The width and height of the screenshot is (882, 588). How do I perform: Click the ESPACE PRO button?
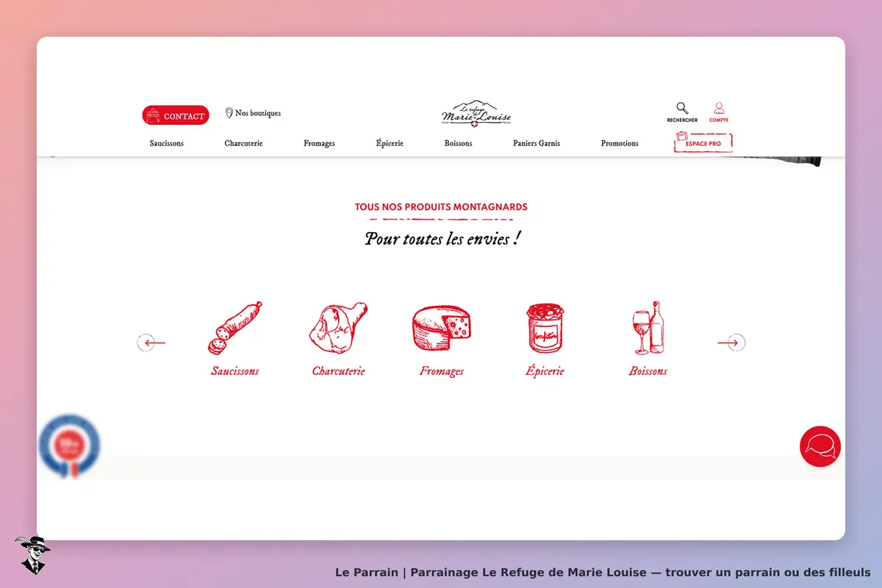tap(703, 143)
